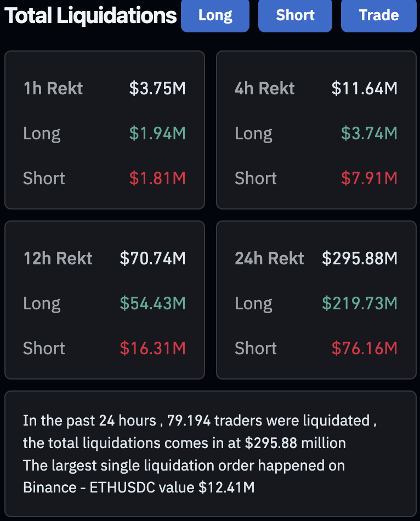Select the 4h Rekt total $11.64M
The height and width of the screenshot is (521, 420).
click(x=364, y=88)
